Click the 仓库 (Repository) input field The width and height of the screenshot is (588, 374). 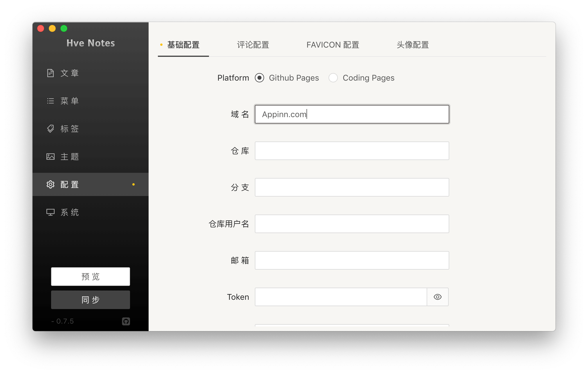click(351, 150)
